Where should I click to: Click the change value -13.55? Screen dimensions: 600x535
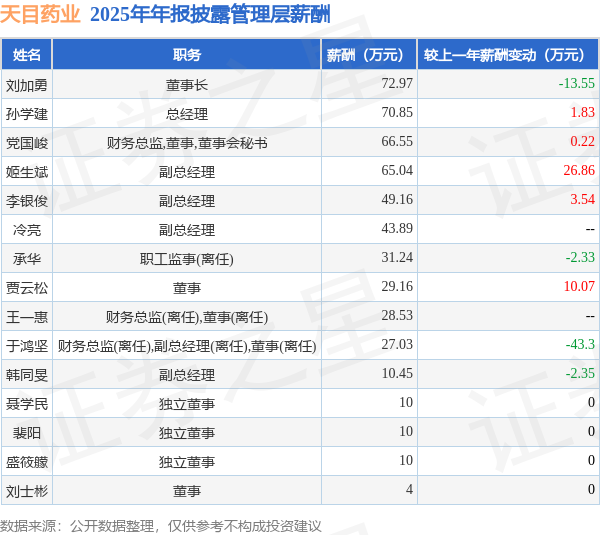[x=576, y=83]
